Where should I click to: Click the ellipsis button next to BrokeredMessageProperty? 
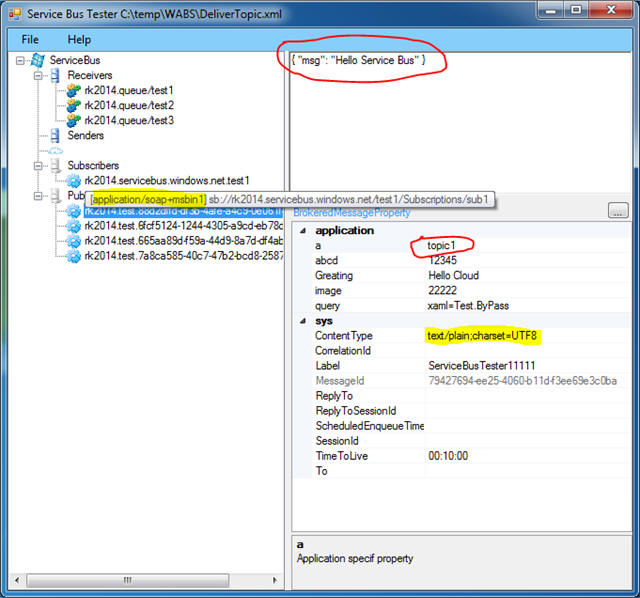(618, 211)
